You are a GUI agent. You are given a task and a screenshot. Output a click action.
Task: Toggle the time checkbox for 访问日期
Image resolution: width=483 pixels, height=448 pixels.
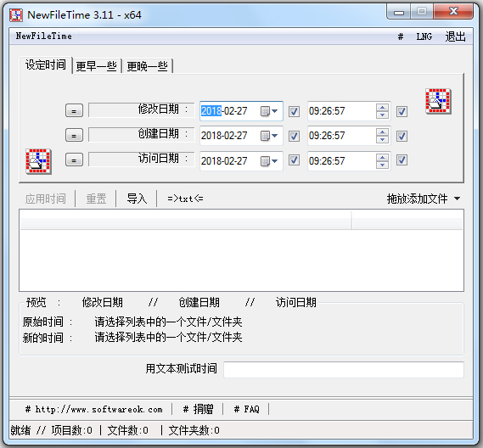click(x=402, y=160)
